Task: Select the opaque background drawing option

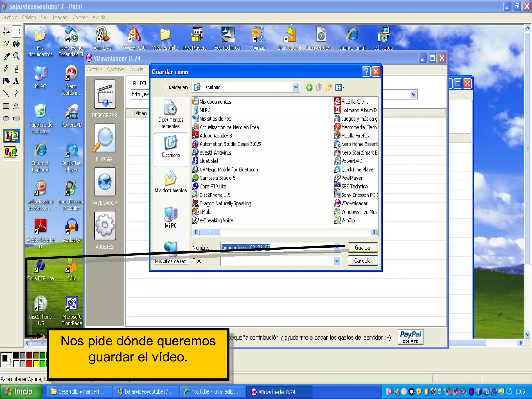Action: (11, 136)
